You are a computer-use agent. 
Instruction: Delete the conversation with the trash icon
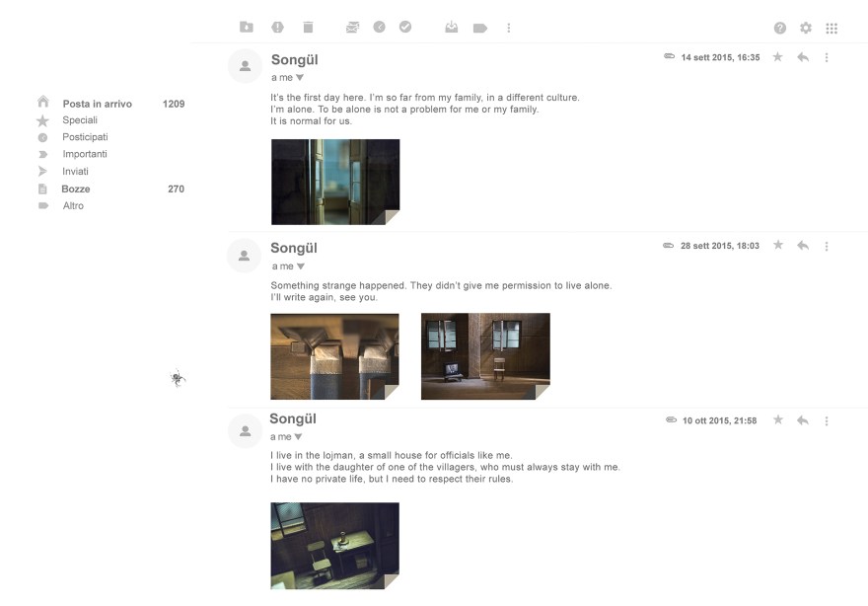(308, 28)
